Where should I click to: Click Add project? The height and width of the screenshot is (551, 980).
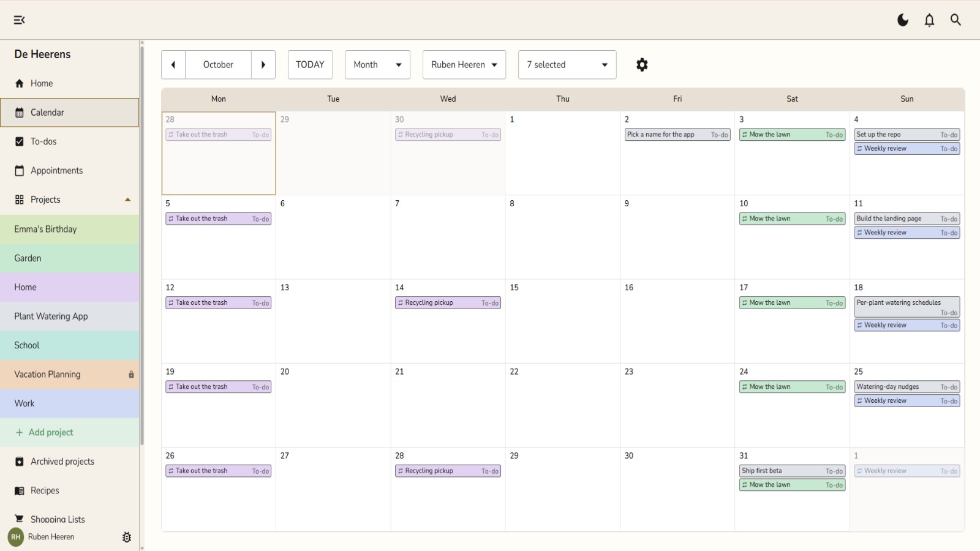(70, 432)
